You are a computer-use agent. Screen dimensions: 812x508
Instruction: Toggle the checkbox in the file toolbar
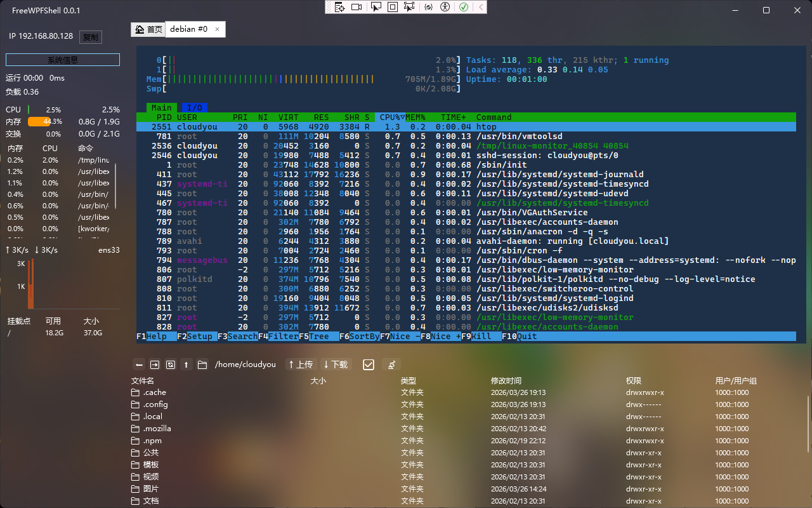pos(369,364)
